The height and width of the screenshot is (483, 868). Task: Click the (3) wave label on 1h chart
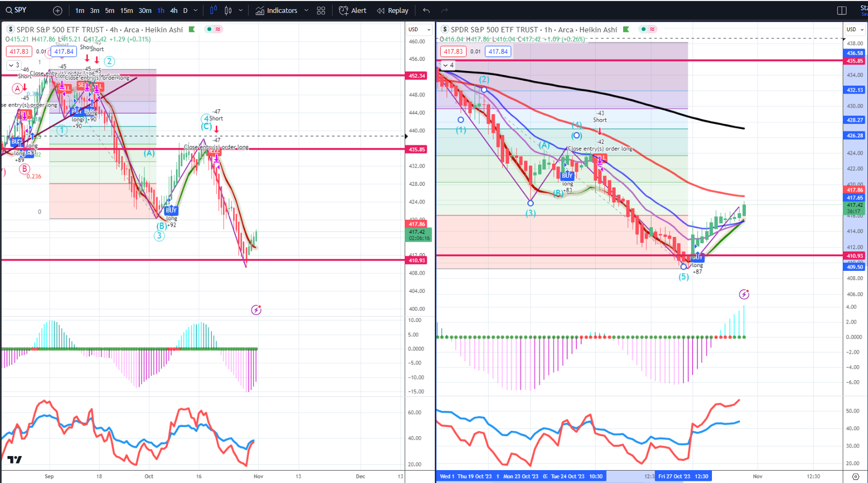tap(531, 213)
